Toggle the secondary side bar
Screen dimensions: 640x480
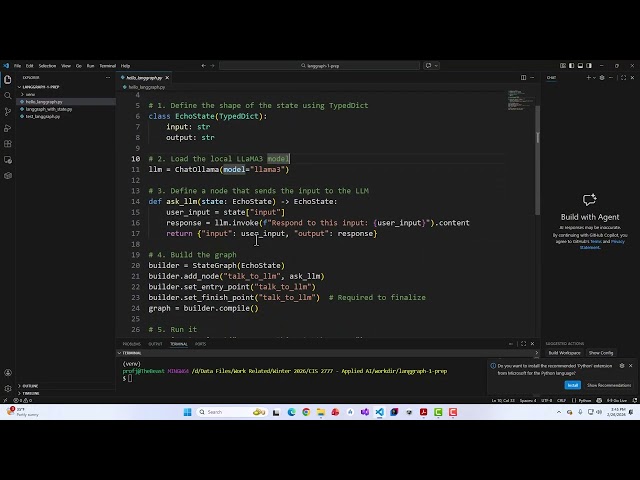589,66
